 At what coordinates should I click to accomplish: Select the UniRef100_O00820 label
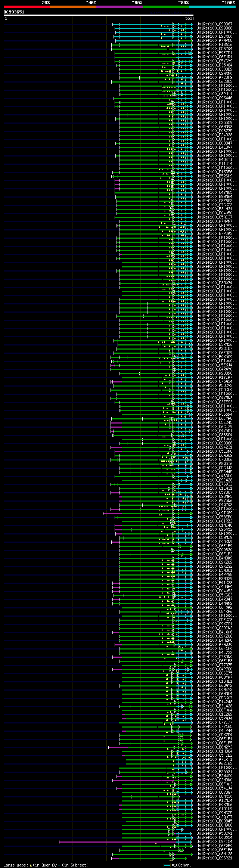click(x=214, y=550)
